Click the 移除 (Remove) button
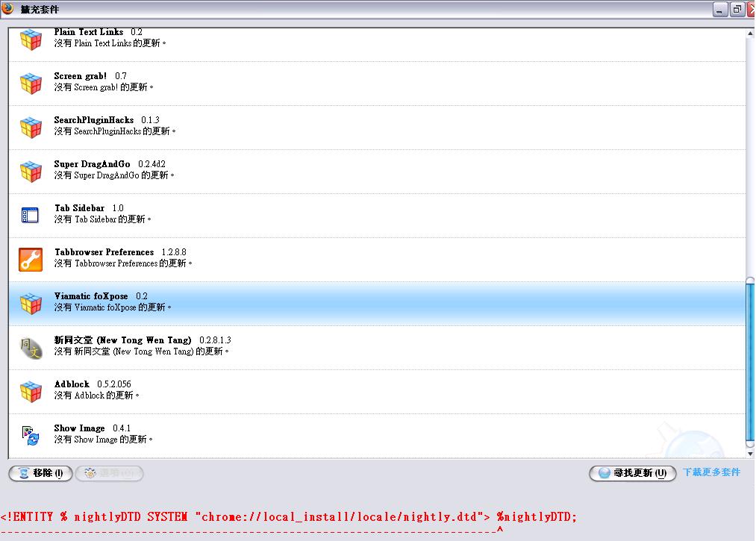The height and width of the screenshot is (541, 756). point(40,473)
